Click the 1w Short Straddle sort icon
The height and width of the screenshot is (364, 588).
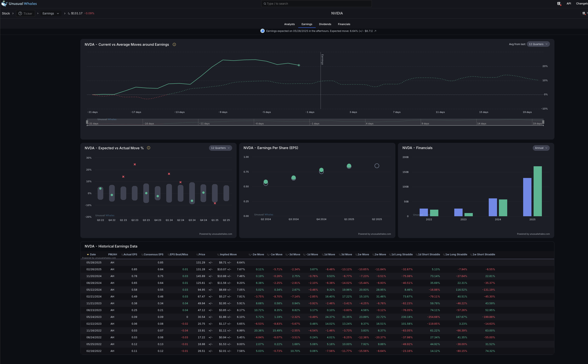[x=471, y=255]
